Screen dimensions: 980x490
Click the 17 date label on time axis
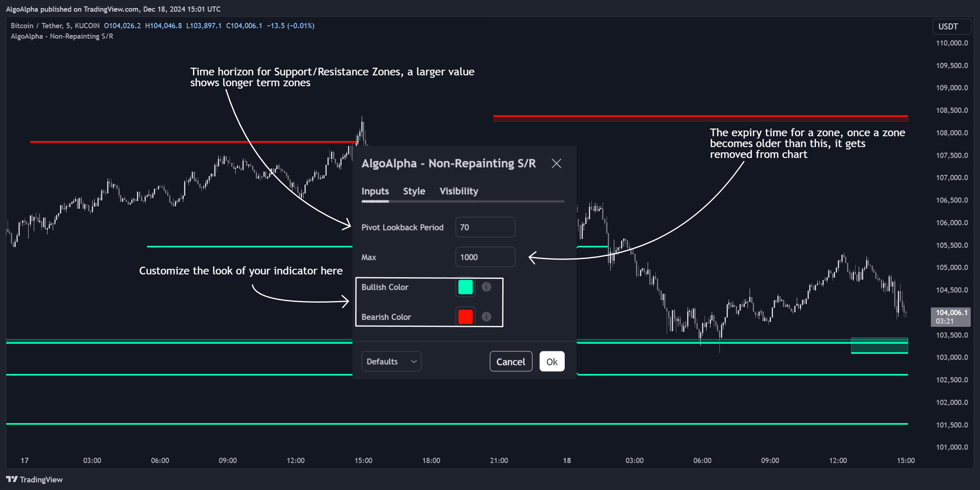pyautogui.click(x=25, y=460)
